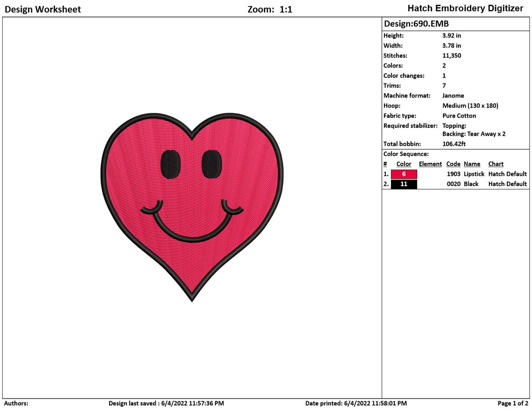Click the Authors field at the bottom

15,403
